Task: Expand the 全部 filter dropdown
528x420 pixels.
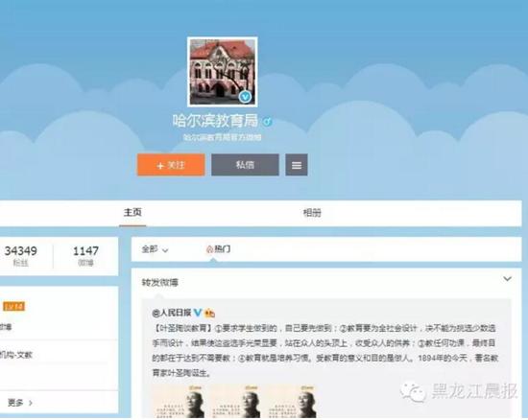Action: [155, 249]
